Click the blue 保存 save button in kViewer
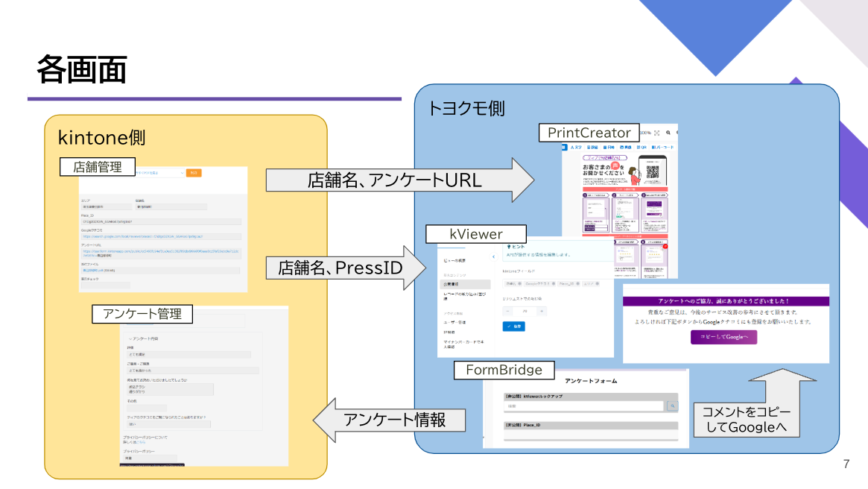 pos(513,326)
